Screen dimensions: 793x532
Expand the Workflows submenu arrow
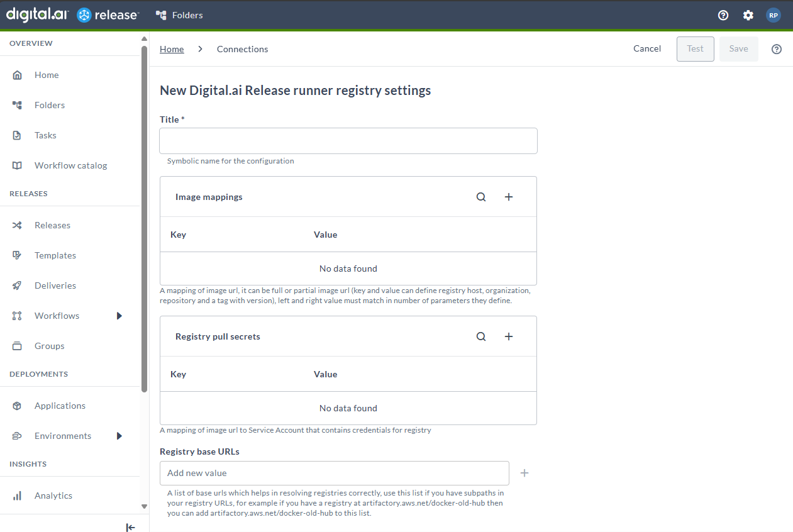(x=119, y=316)
